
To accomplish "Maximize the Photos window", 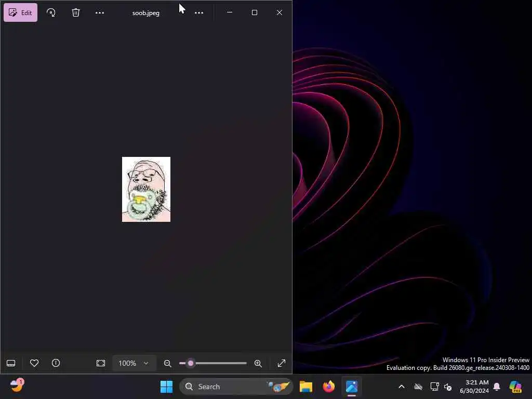I will click(x=255, y=12).
